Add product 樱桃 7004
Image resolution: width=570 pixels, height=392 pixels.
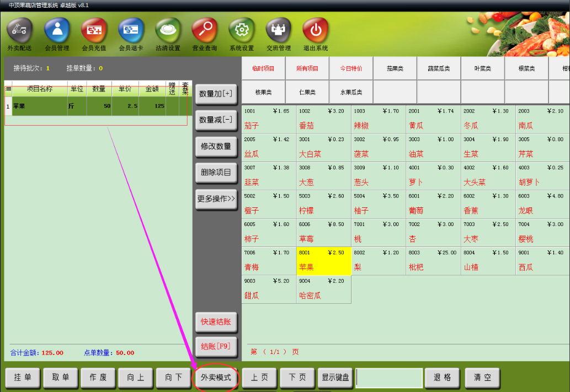click(543, 233)
